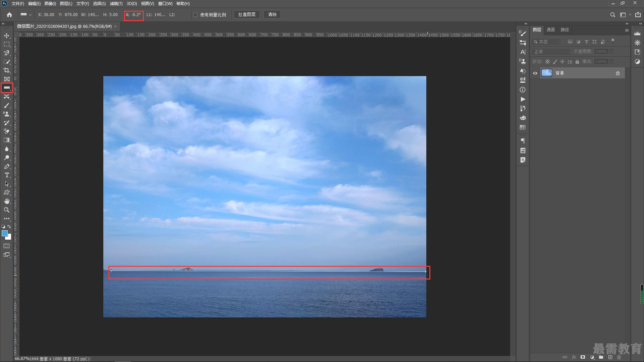Select the Clone Stamp tool

click(x=7, y=114)
